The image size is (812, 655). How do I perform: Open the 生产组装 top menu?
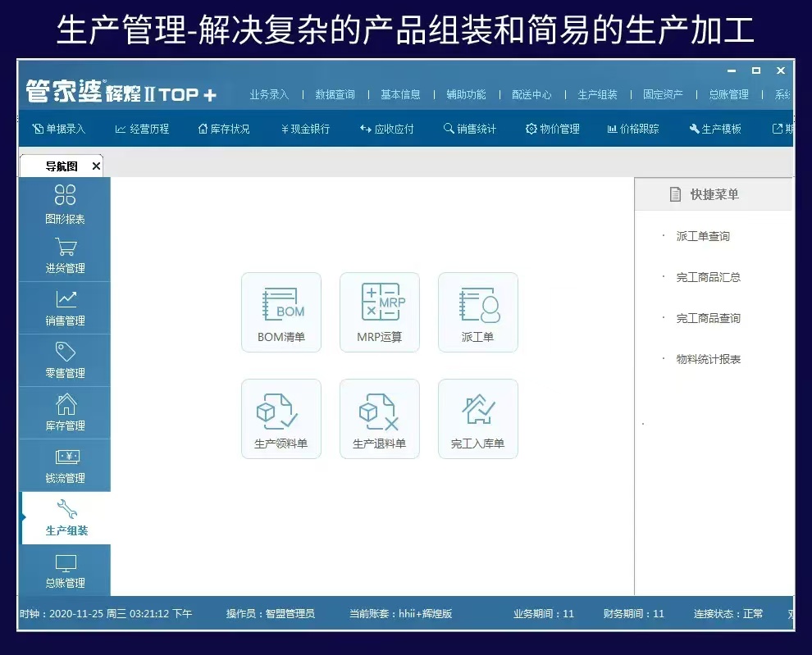pyautogui.click(x=598, y=94)
